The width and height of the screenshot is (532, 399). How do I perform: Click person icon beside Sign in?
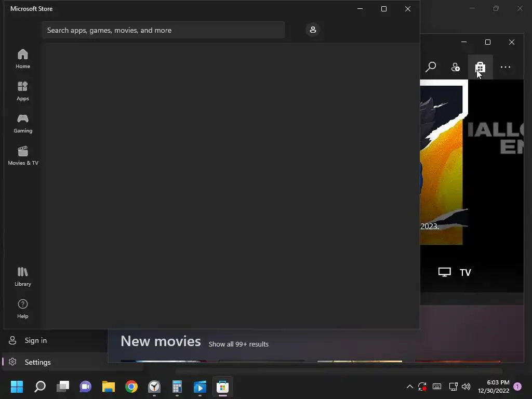click(12, 340)
